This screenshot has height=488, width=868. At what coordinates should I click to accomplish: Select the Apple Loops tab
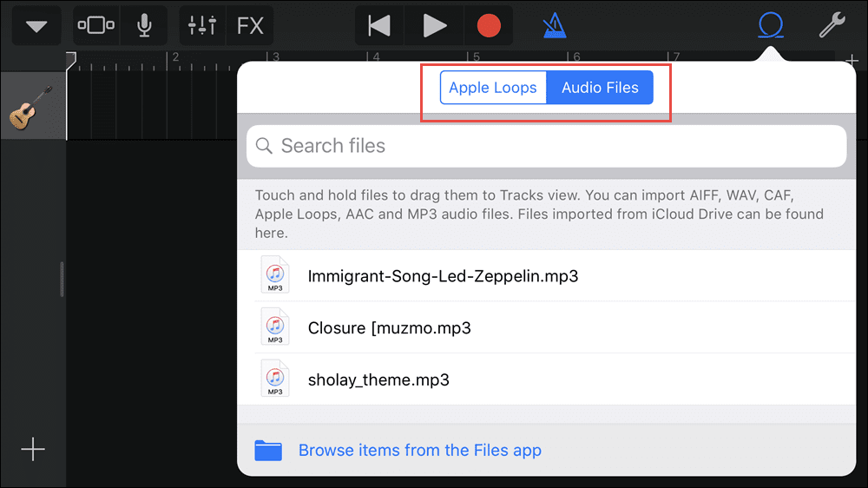coord(493,88)
